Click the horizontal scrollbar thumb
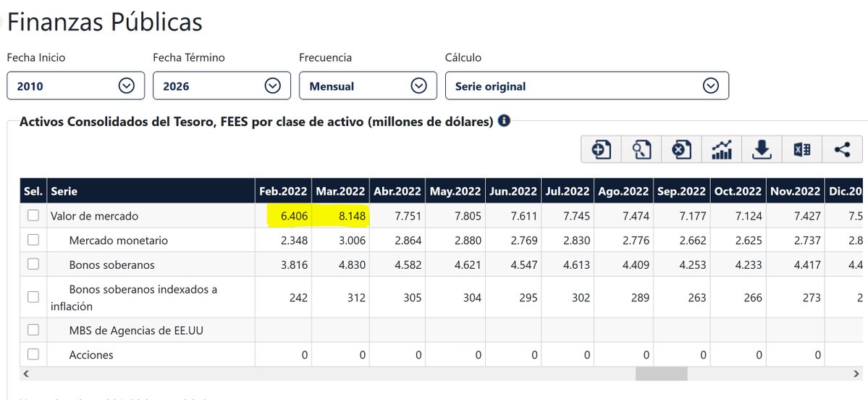 (661, 374)
